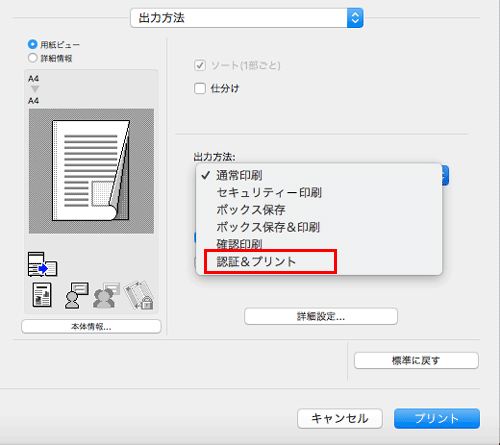Toggle the ソート(1部ごと) checkbox

point(200,65)
